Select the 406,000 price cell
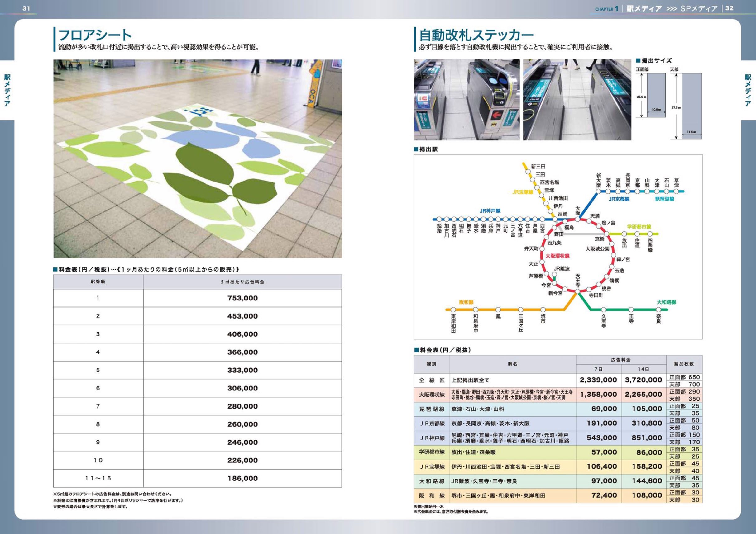Viewport: 756px width, 534px height. tap(242, 334)
